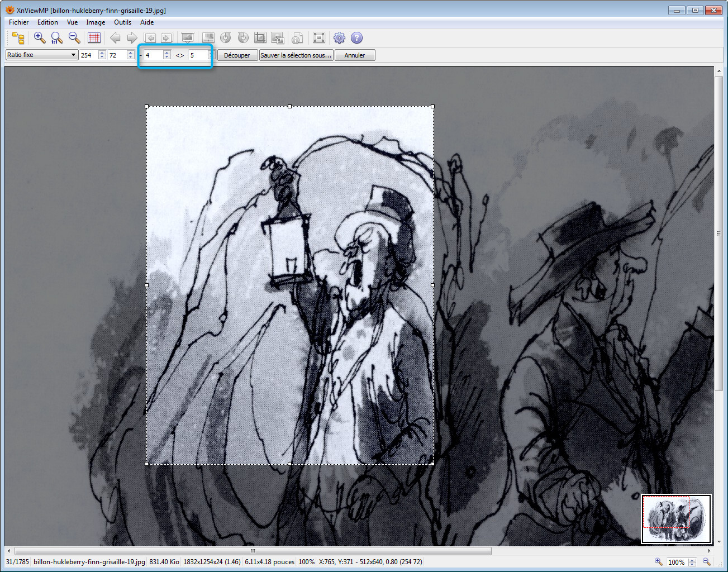
Task: Click the zoom in magnifier in toolbar
Action: pos(39,38)
